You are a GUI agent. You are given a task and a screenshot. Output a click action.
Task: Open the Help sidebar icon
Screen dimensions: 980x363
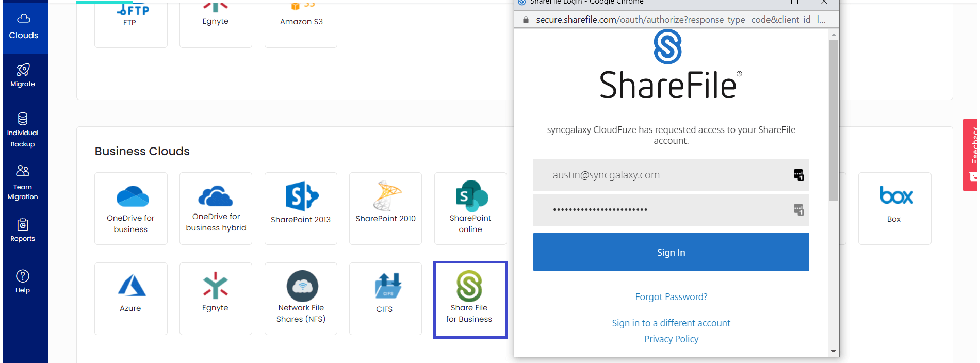tap(23, 276)
